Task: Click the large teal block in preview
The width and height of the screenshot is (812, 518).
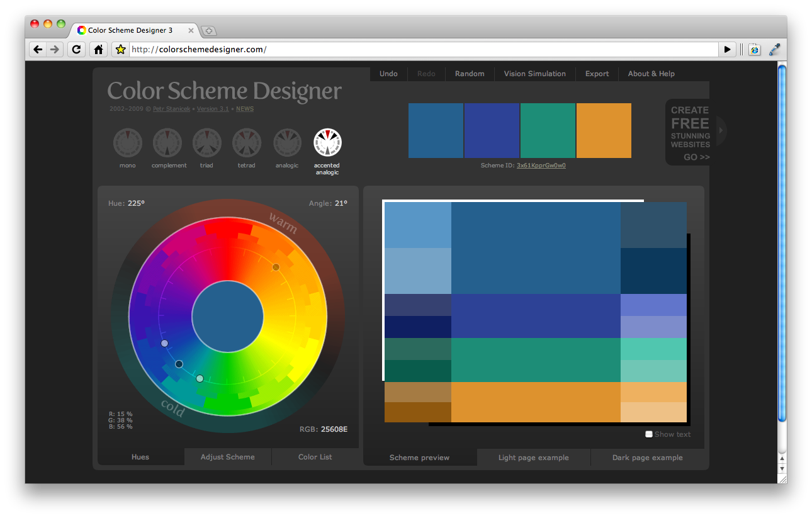Action: 536,360
